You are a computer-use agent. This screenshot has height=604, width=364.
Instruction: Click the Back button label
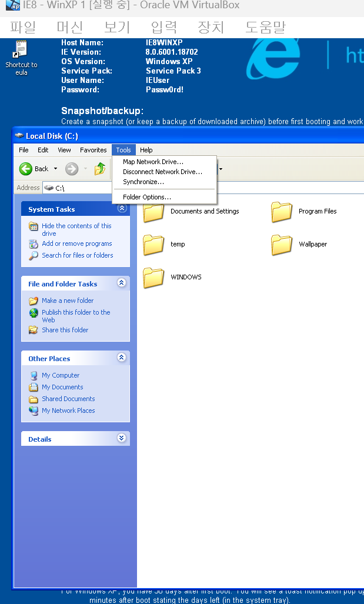point(42,169)
